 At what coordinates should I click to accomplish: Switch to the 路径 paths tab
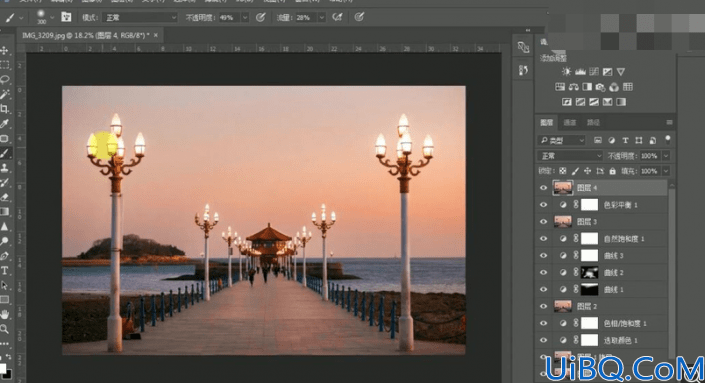[593, 122]
